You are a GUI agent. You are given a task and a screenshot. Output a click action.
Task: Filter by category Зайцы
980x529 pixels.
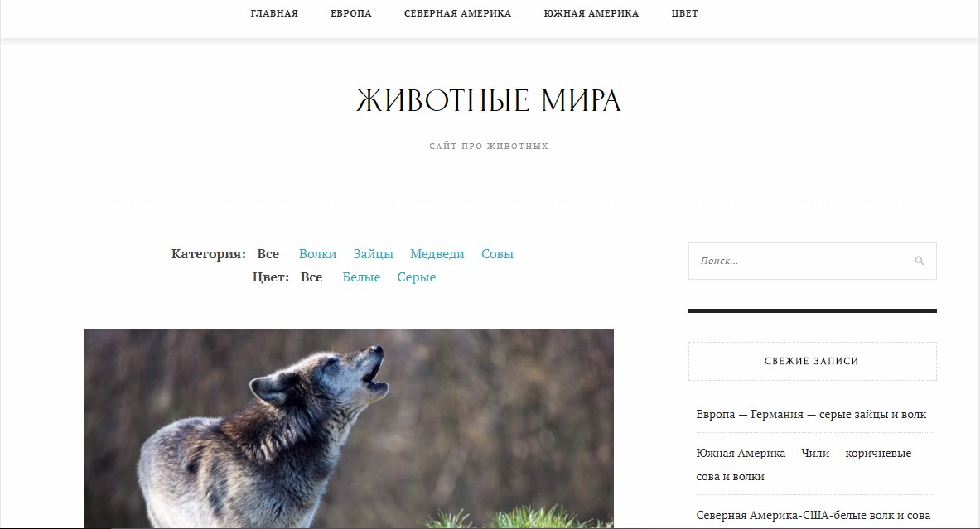[x=373, y=254]
